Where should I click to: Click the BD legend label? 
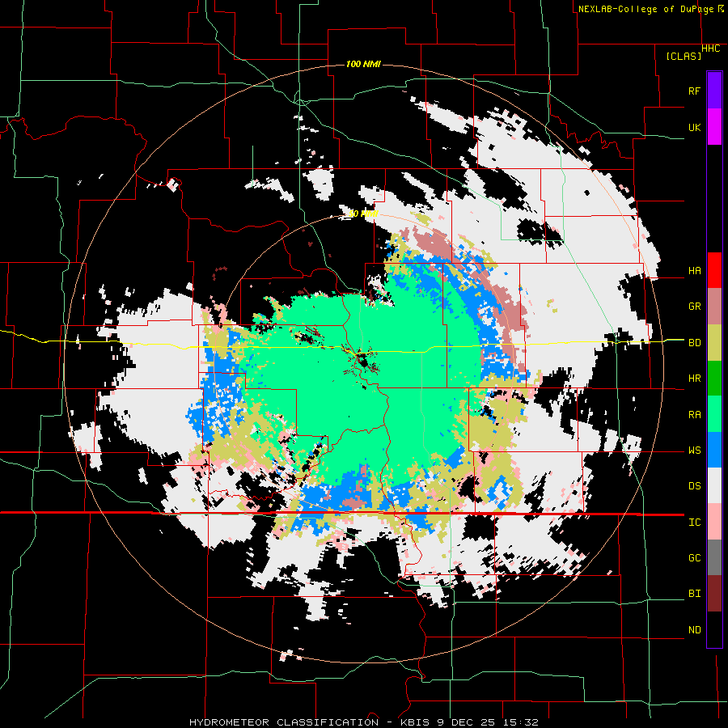(x=694, y=343)
